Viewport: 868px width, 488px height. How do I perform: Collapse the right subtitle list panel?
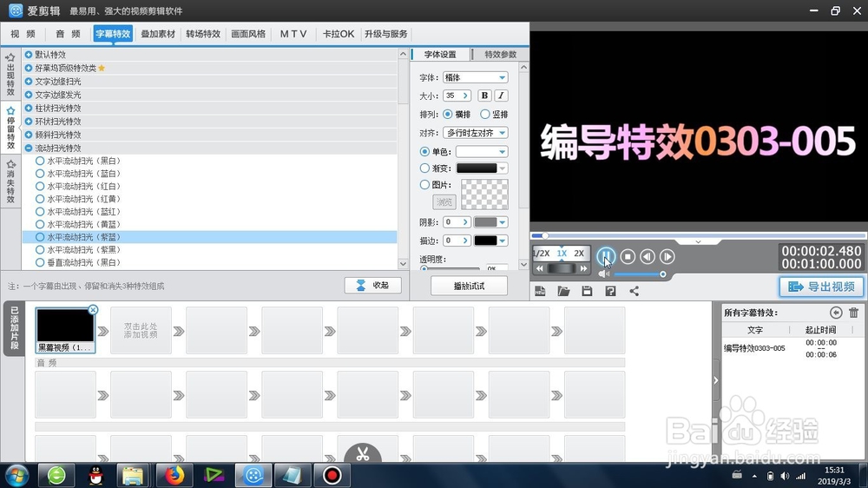click(716, 380)
